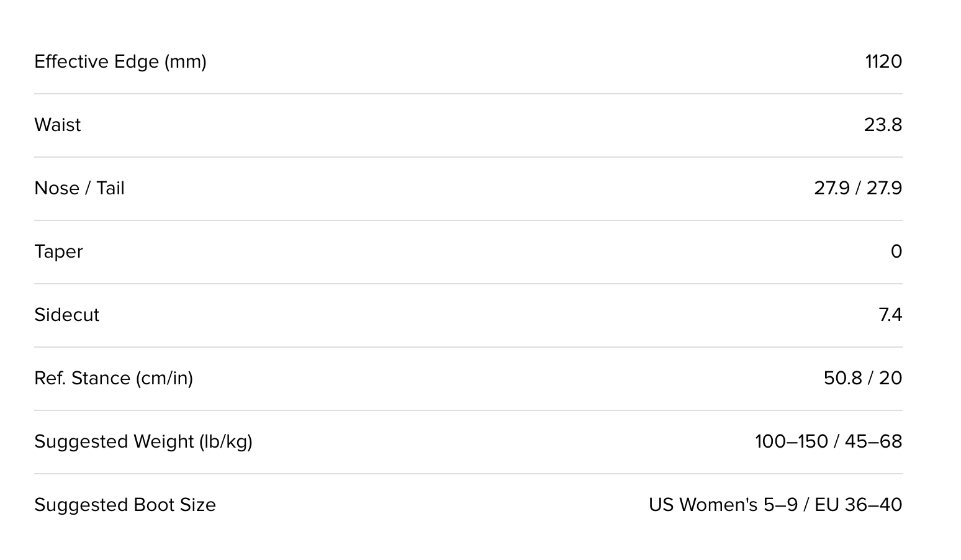Screen dimensions: 961x560
Task: Click the 20 inch stance value
Action: pyautogui.click(x=891, y=378)
